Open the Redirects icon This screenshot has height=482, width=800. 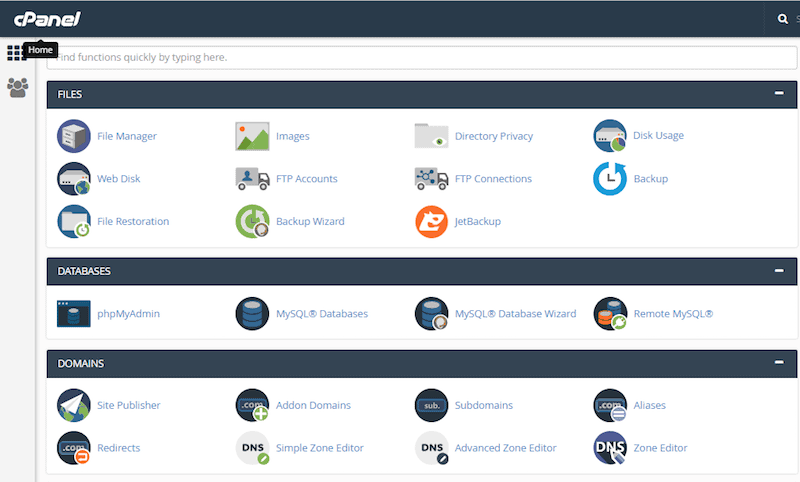tap(74, 448)
